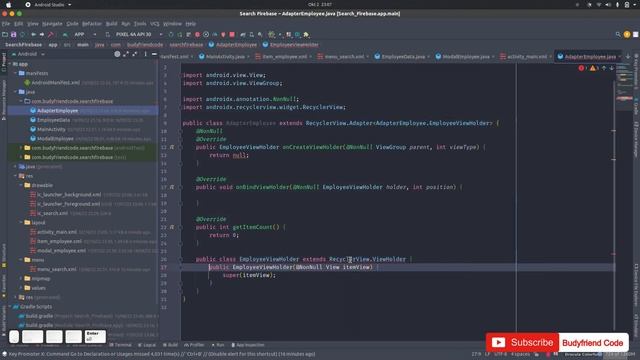
Task: Collapse the drawable folder
Action: 21,185
